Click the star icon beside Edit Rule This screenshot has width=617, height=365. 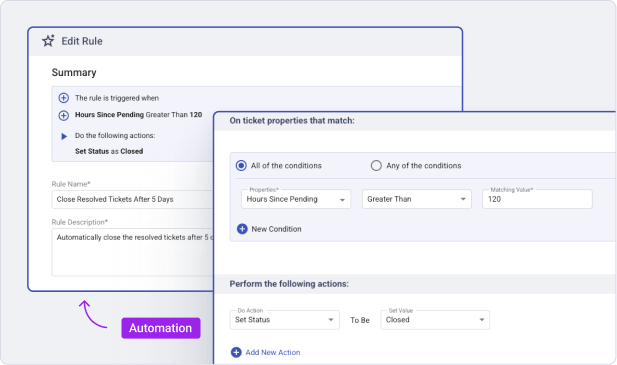[48, 41]
